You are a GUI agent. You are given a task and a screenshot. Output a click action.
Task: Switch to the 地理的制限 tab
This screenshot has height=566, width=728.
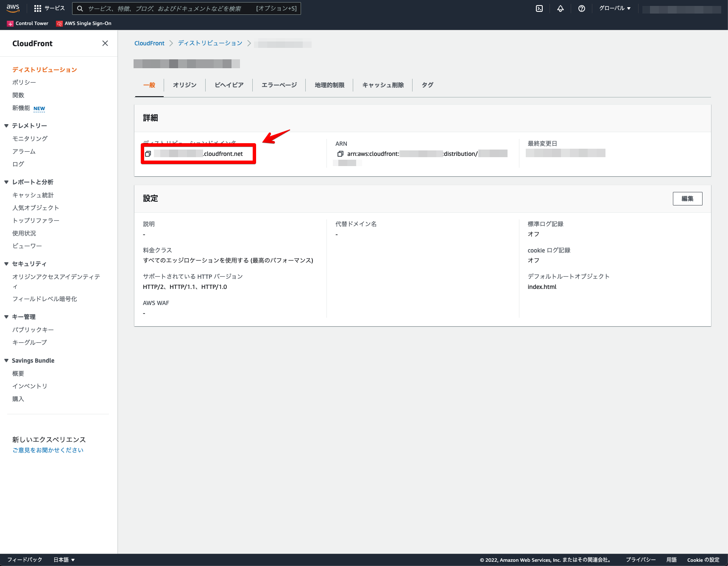pos(329,85)
